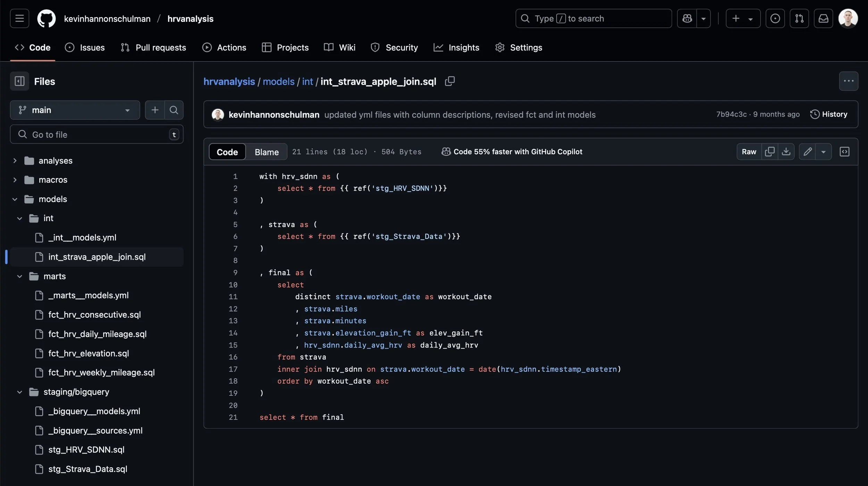The image size is (868, 486).
Task: Open the notifications inbox
Action: point(823,18)
